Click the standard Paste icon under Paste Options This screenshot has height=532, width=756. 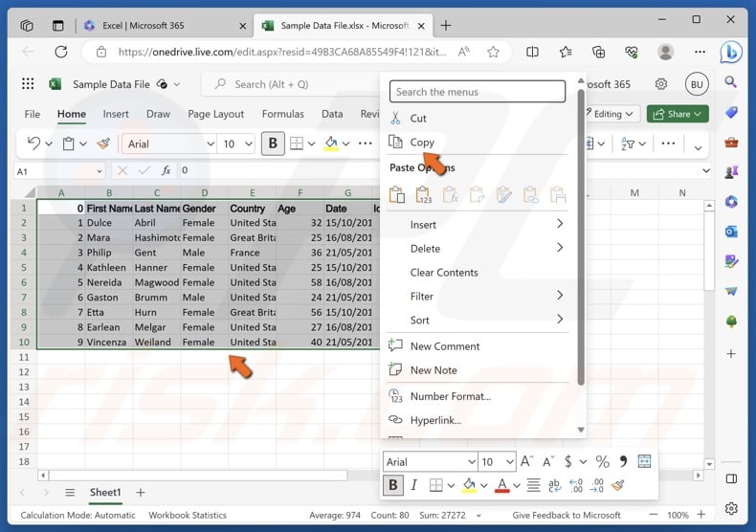click(x=397, y=194)
